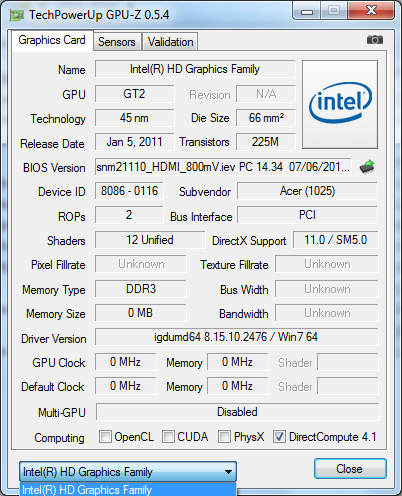Open the GPU selection dropdown

pos(128,471)
